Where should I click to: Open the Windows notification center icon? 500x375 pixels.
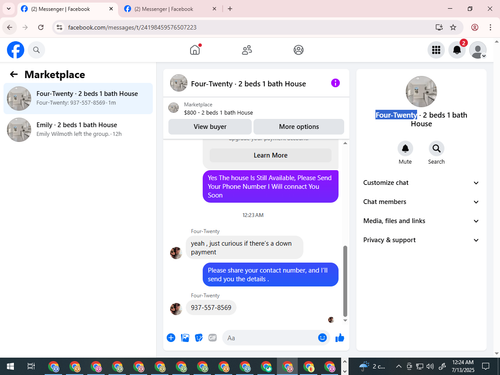(x=486, y=367)
